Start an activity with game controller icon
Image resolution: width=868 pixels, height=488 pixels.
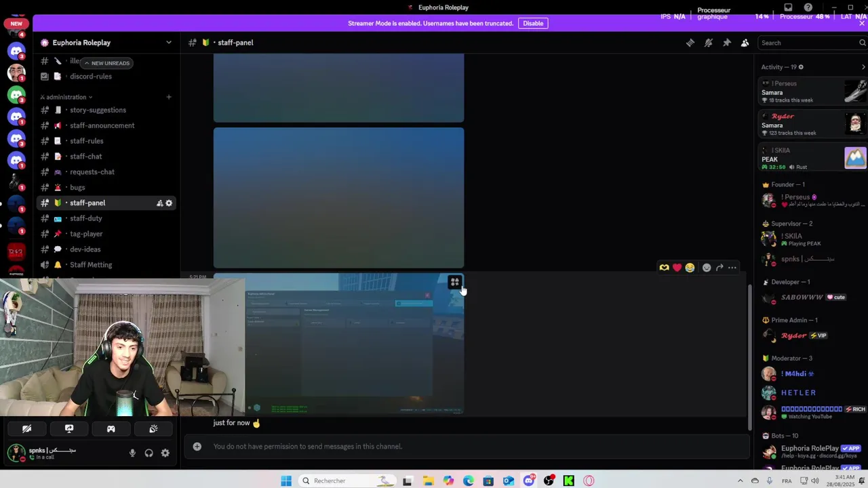pyautogui.click(x=111, y=429)
